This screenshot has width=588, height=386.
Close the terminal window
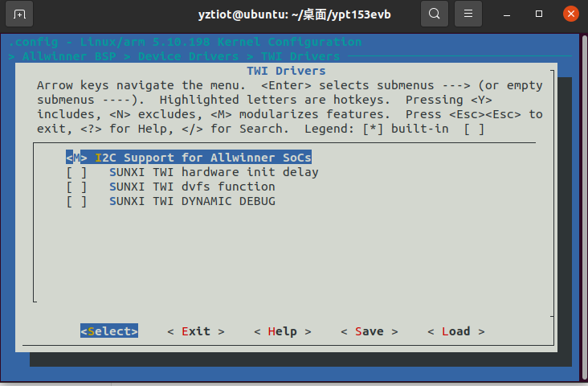coord(571,14)
